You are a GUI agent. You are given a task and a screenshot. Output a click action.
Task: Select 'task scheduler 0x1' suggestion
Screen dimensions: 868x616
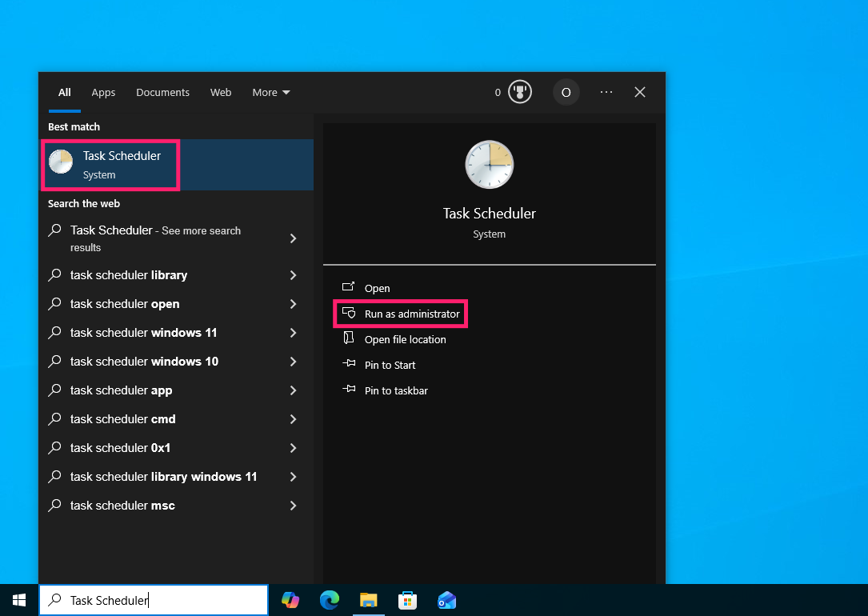tap(177, 448)
